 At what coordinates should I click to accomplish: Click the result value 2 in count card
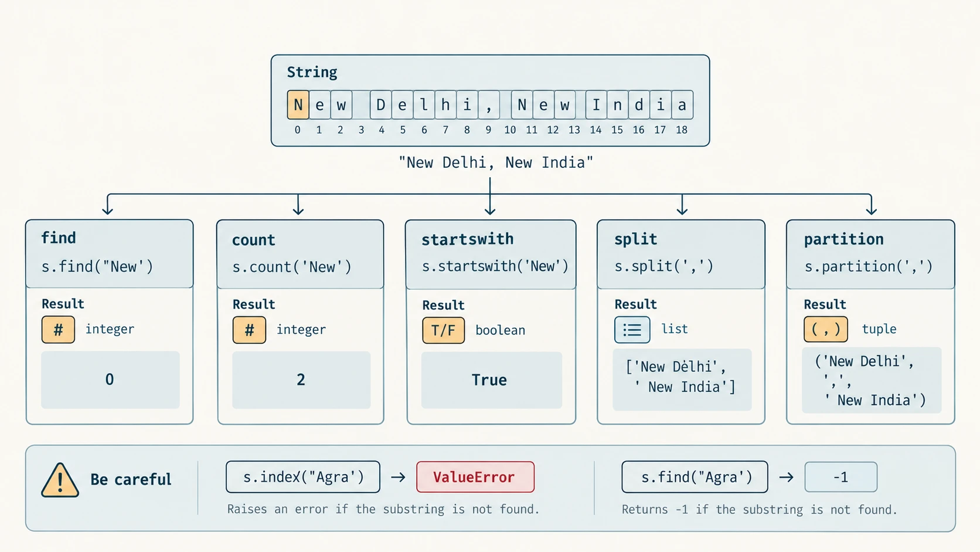(301, 380)
